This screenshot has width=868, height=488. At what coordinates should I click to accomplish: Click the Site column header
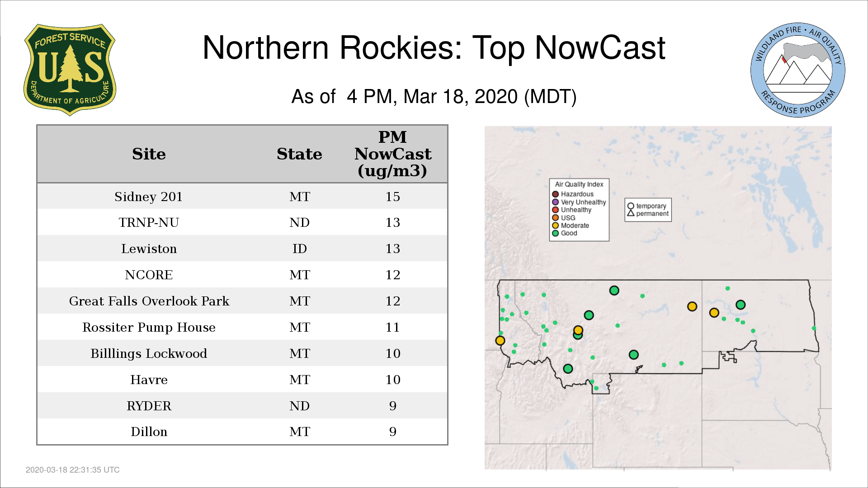149,154
